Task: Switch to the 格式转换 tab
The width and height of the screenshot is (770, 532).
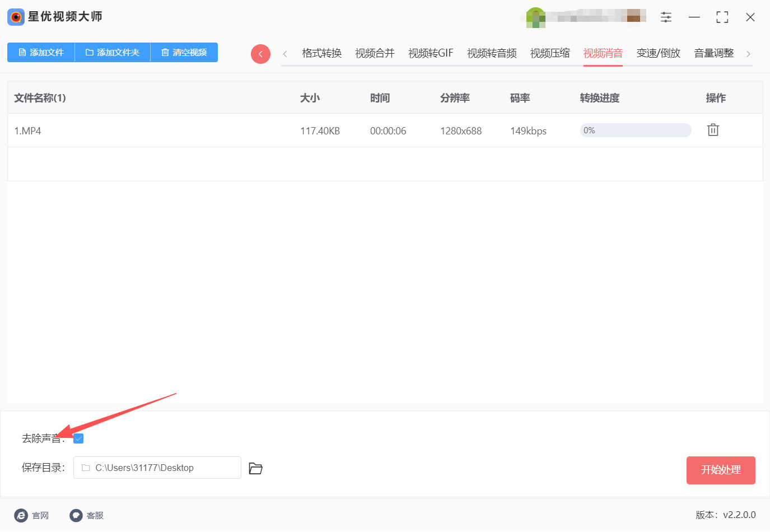Action: (x=321, y=53)
